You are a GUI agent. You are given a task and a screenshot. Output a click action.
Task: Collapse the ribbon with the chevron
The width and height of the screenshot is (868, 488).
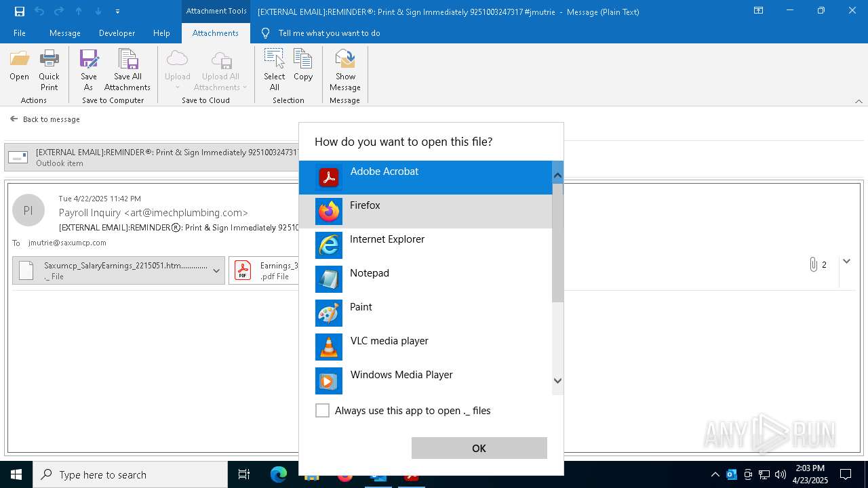[859, 101]
